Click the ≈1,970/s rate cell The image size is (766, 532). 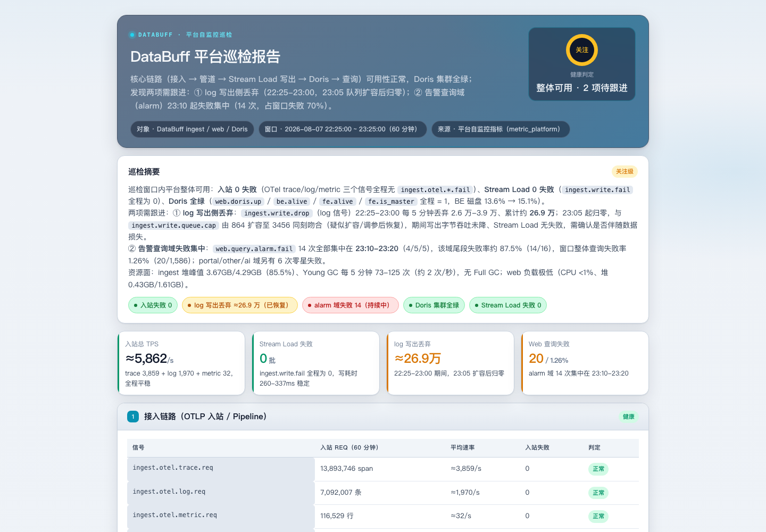[465, 493]
